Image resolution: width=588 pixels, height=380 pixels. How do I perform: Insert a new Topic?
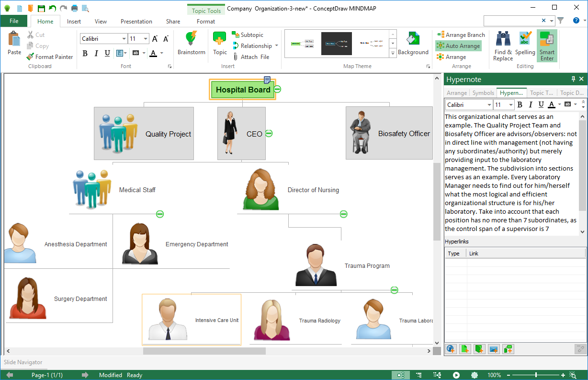click(x=220, y=44)
